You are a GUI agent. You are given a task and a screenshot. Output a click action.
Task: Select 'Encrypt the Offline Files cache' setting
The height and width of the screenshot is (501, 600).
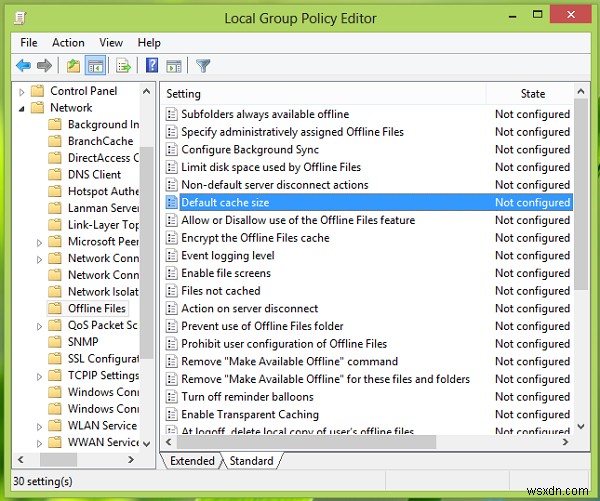click(x=255, y=238)
